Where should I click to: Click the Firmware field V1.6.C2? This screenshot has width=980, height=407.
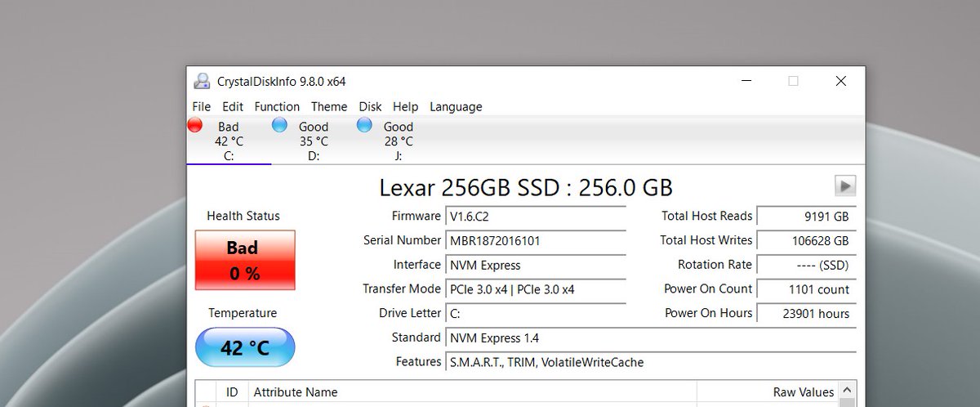[x=536, y=217]
